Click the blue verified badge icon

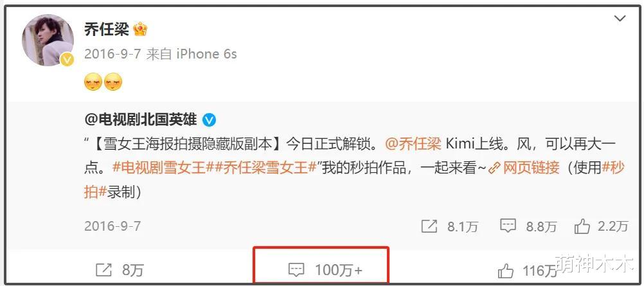point(210,120)
